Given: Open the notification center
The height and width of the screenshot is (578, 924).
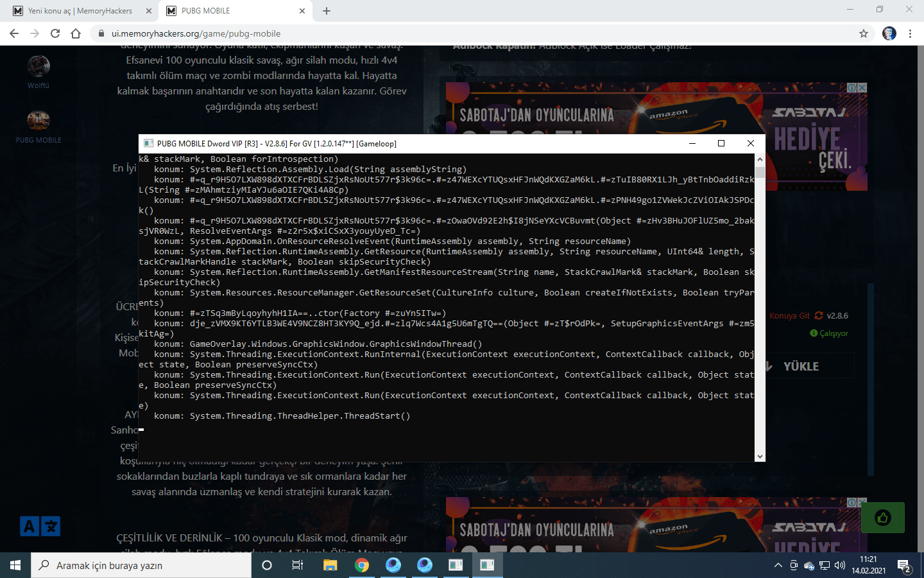Looking at the screenshot, I should coord(905,566).
